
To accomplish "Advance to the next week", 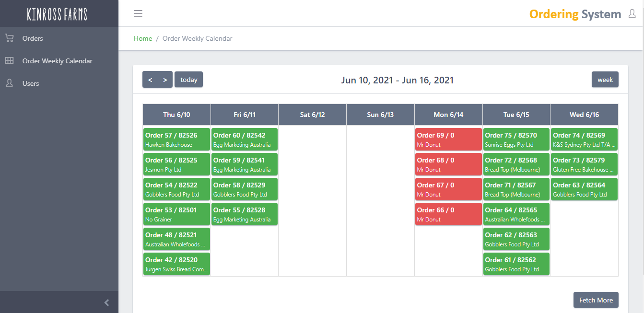I will [165, 80].
